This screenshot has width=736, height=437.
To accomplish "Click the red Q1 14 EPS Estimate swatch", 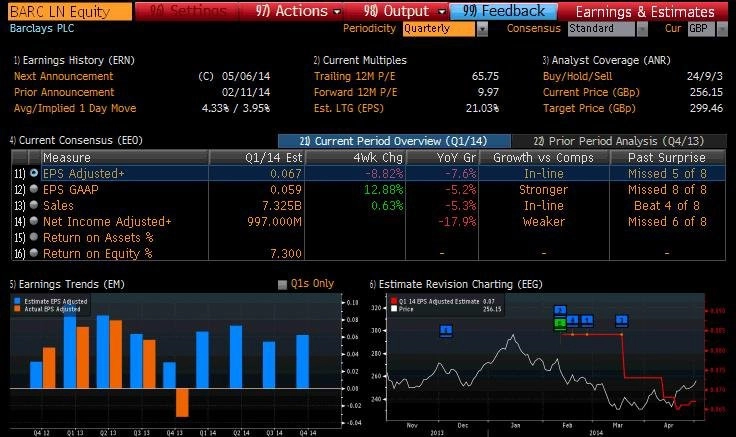I will pos(394,301).
